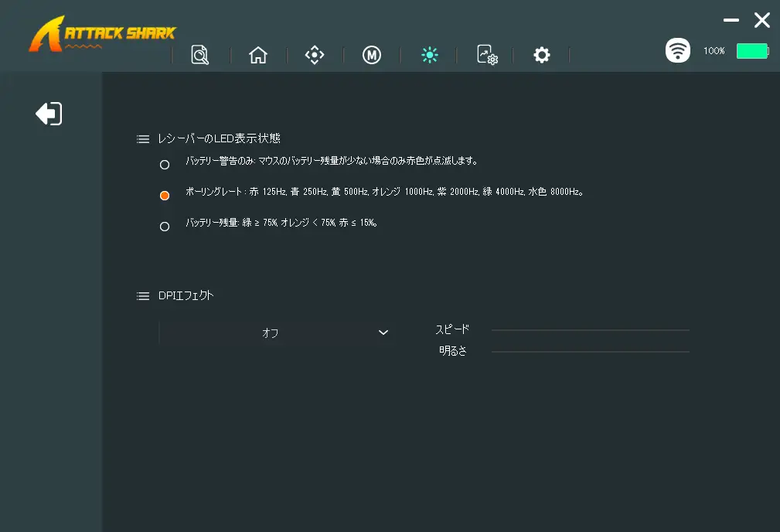This screenshot has height=532, width=780.
Task: Adjust the 明るさ brightness slider track
Action: [590, 352]
